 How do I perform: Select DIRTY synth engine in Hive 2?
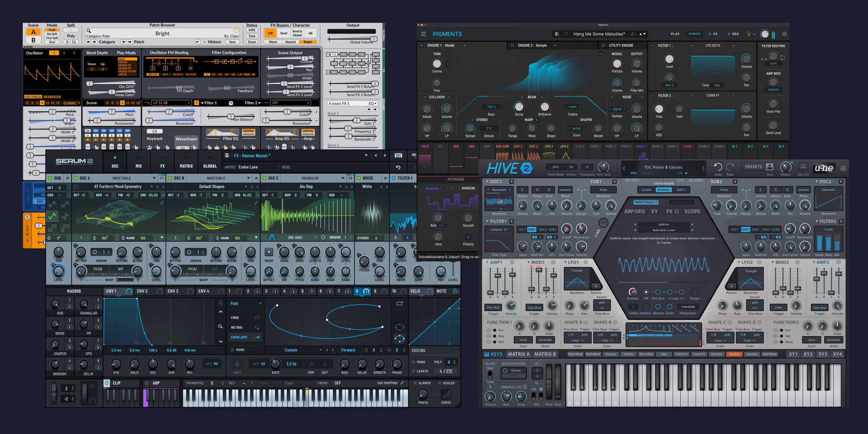681,190
